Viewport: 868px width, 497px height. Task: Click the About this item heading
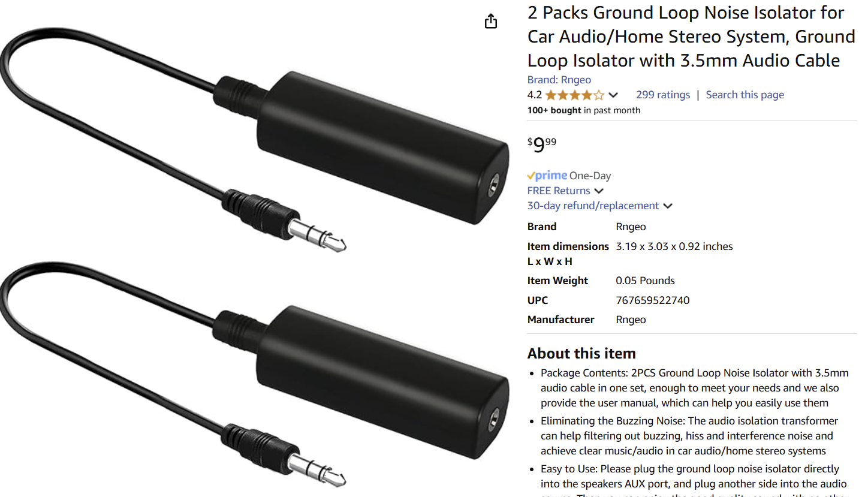pos(581,353)
